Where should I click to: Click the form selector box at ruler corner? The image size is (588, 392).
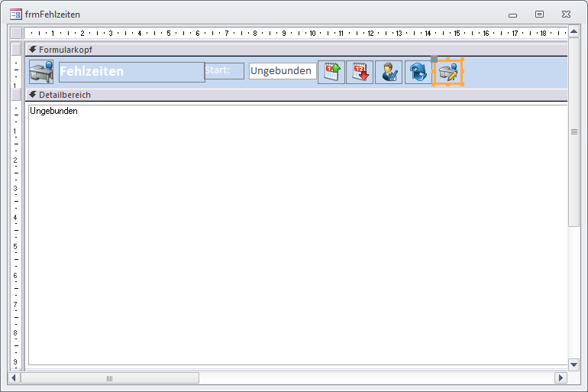[x=16, y=33]
